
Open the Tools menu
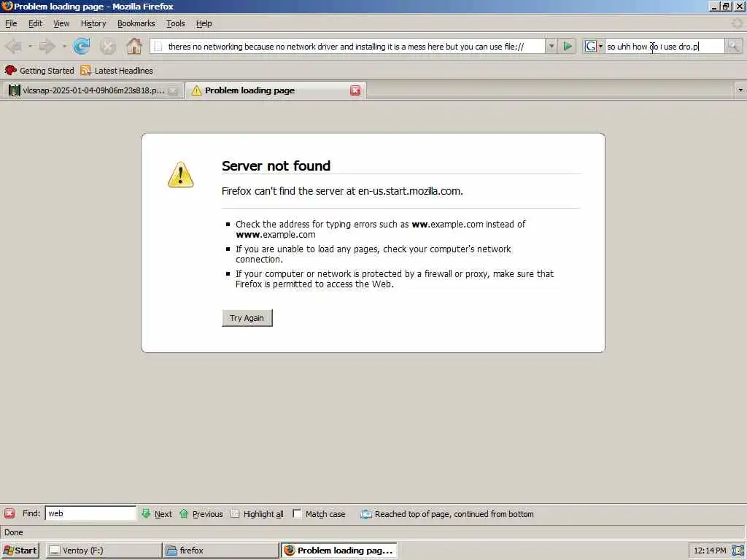(x=175, y=23)
